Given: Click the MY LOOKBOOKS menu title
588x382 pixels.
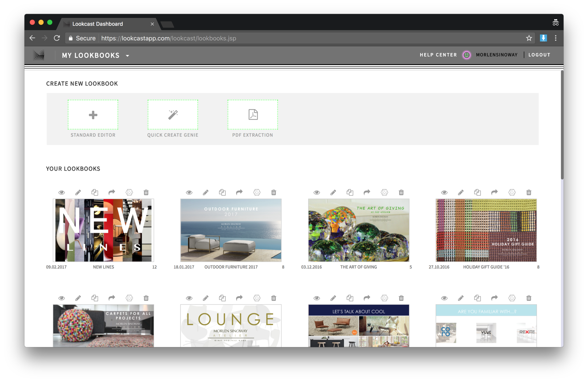Looking at the screenshot, I should pos(91,55).
